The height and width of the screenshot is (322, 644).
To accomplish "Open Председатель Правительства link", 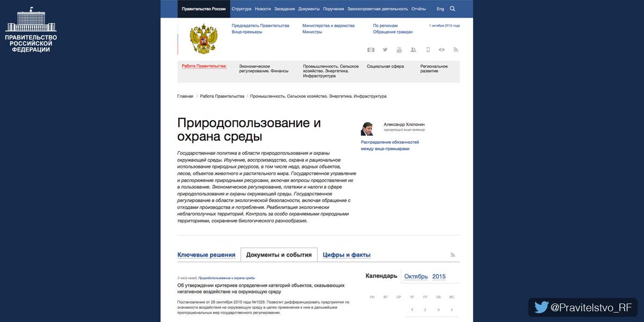I will click(x=260, y=25).
